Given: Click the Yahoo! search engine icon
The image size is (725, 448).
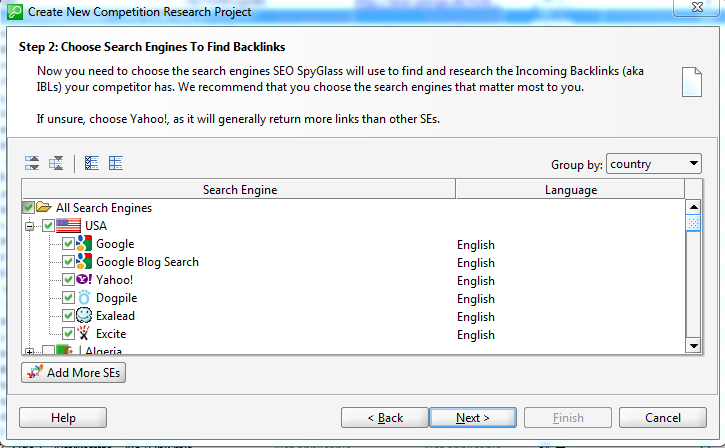Looking at the screenshot, I should click(x=84, y=279).
